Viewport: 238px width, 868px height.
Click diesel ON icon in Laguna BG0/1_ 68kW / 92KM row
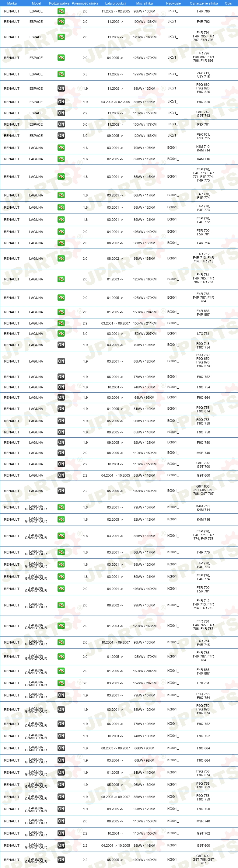coord(61,398)
